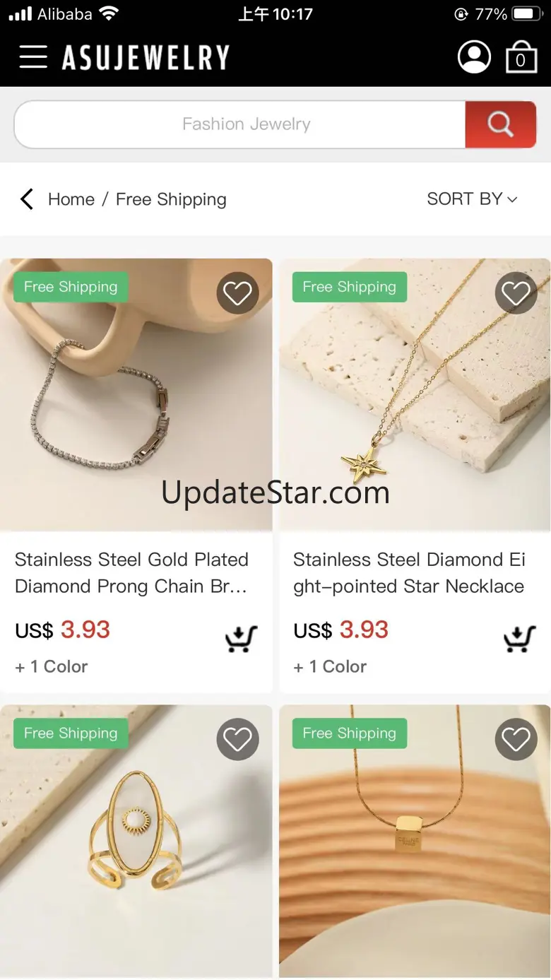The height and width of the screenshot is (980, 551).
Task: Toggle wishlist heart on cube pendant necklace
Action: click(516, 739)
